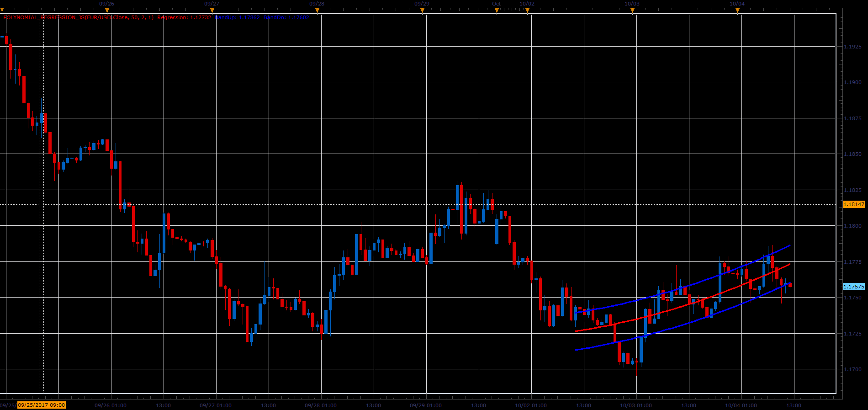The height and width of the screenshot is (410, 868).
Task: Click the 1.1875 price axis label
Action: (852, 118)
